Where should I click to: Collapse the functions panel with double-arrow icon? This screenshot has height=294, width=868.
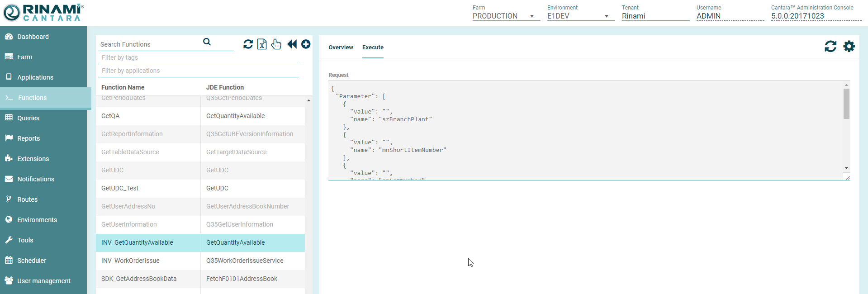pos(292,44)
